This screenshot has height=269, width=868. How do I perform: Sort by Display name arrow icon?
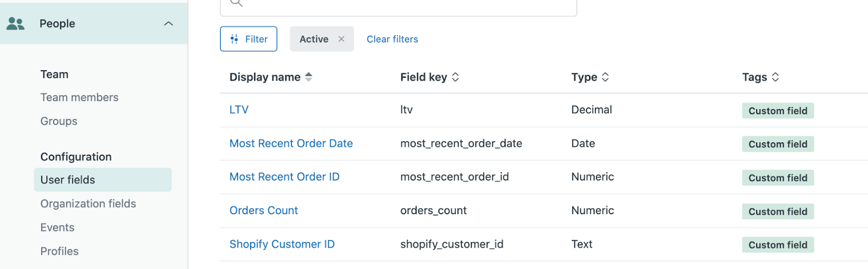point(309,77)
